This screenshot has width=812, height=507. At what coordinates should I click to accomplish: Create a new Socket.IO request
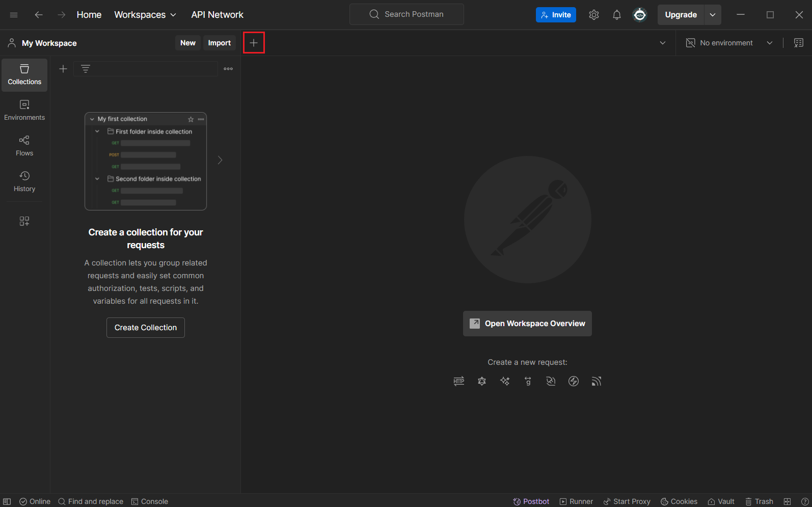574,381
